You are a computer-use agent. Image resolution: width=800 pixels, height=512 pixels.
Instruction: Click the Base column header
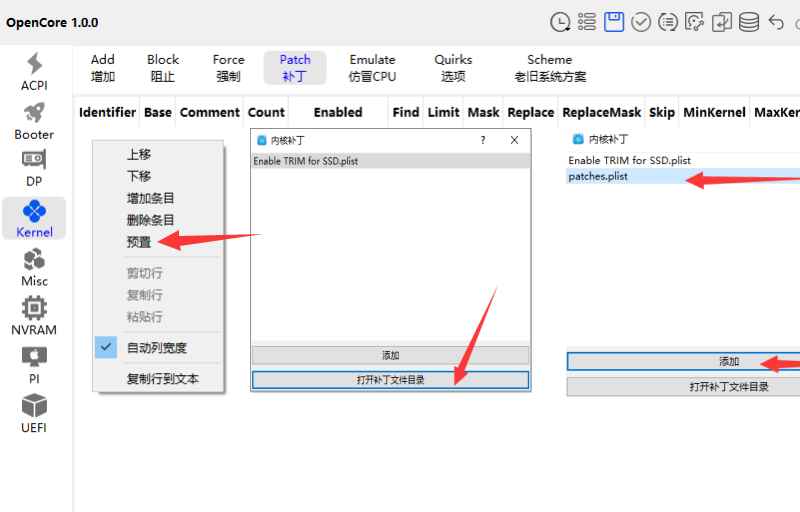pos(158,112)
